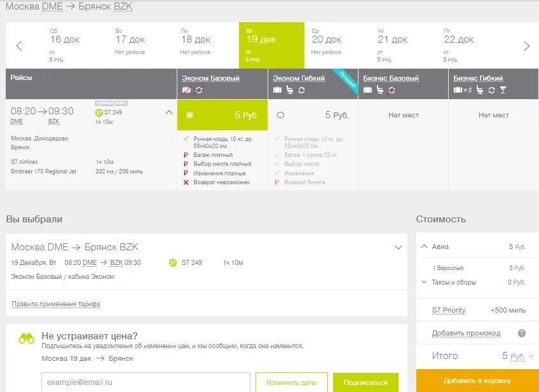The width and height of the screenshot is (539, 392).
Task: Click Подписаться button
Action: pos(365,382)
